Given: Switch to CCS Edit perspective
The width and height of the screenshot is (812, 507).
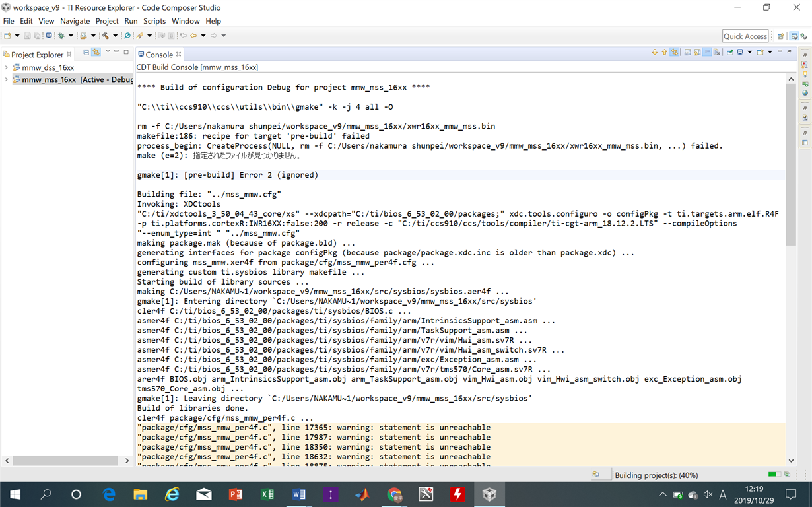Looking at the screenshot, I should (795, 36).
